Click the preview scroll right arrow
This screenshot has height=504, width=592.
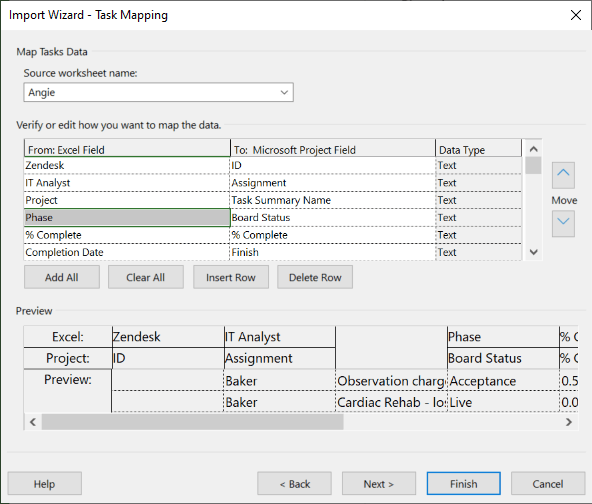click(x=569, y=422)
